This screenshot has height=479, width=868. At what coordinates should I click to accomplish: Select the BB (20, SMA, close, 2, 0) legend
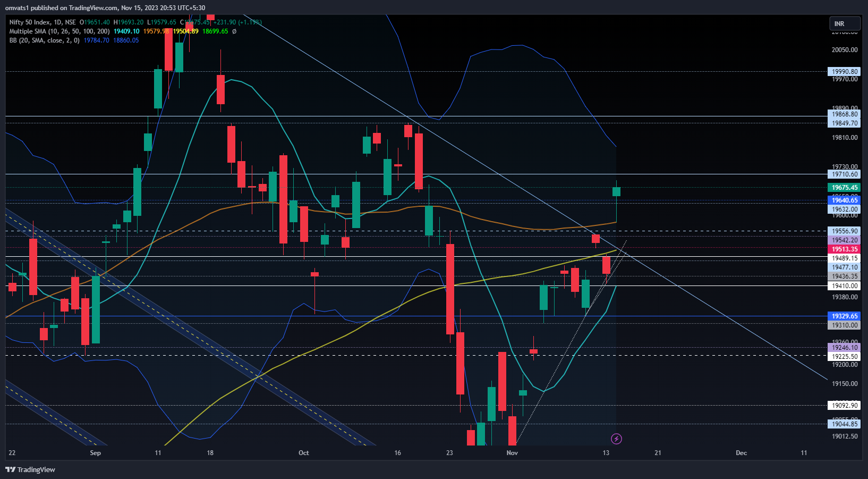coord(45,40)
